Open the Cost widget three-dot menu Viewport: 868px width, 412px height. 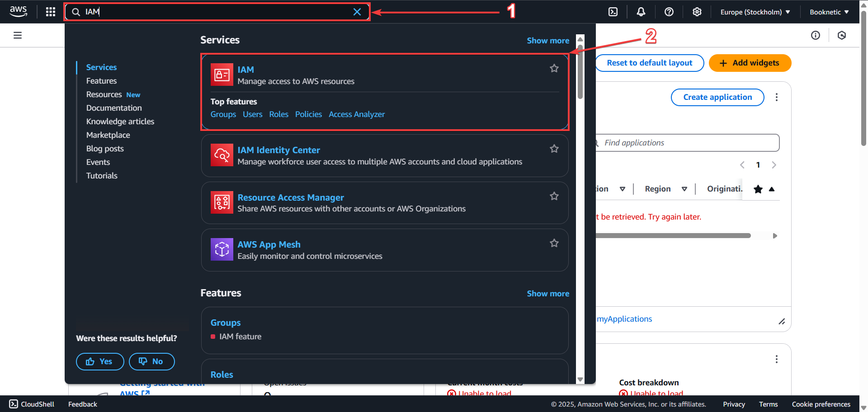point(777,359)
